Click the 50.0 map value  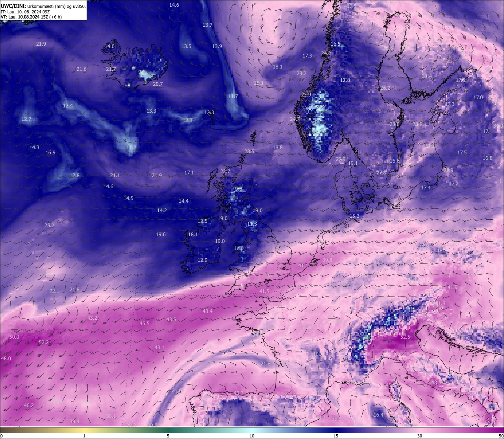click(14, 337)
